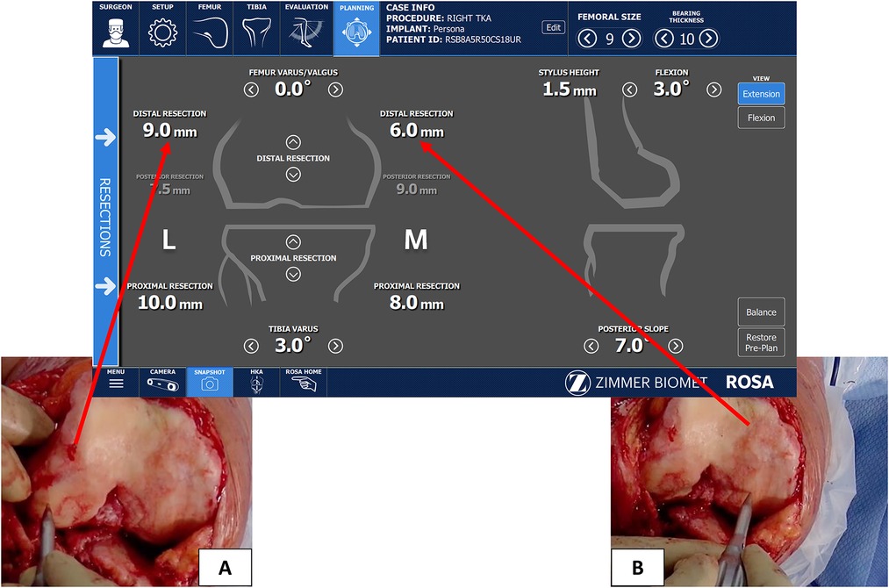The image size is (889, 588).
Task: Lower proximal resection with down chevron
Action: (293, 275)
